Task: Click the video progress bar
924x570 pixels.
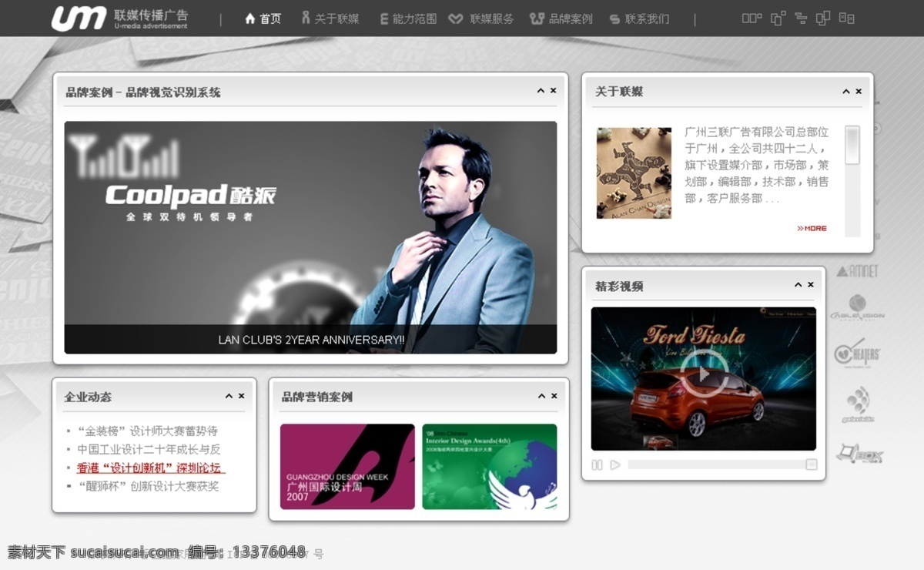Action: pos(716,464)
